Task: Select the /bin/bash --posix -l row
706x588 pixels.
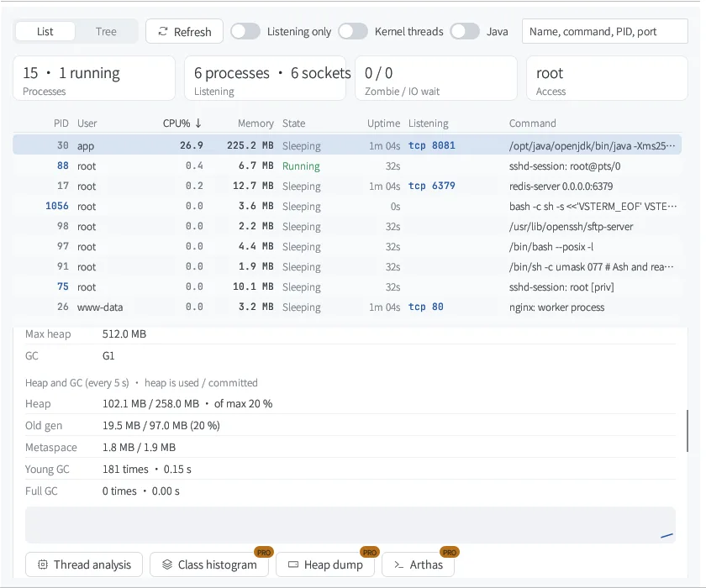Action: [347, 246]
